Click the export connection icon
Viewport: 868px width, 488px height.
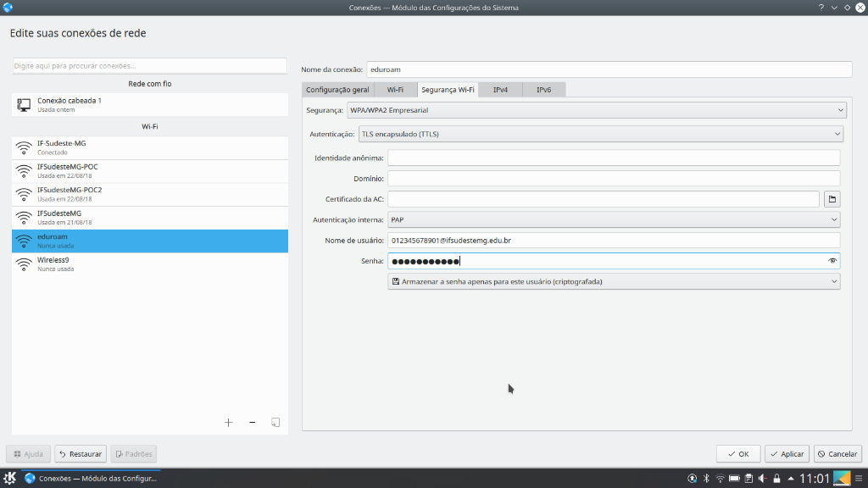point(275,422)
